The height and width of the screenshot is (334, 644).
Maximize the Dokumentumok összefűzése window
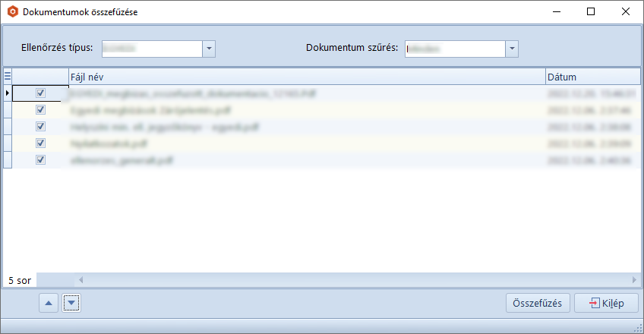591,12
